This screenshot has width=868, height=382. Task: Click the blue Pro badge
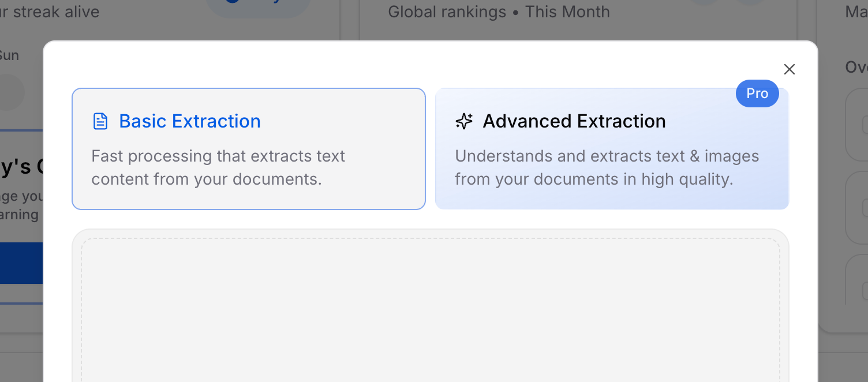[757, 93]
